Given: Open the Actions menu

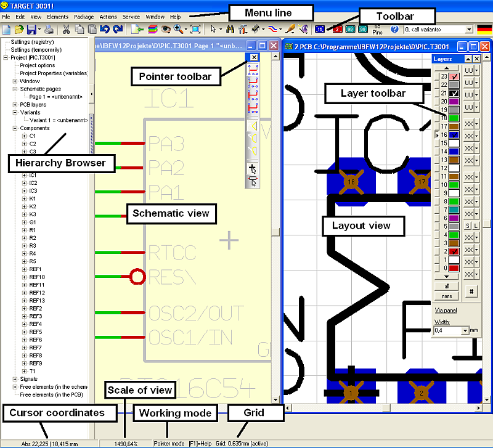Looking at the screenshot, I should coord(108,17).
